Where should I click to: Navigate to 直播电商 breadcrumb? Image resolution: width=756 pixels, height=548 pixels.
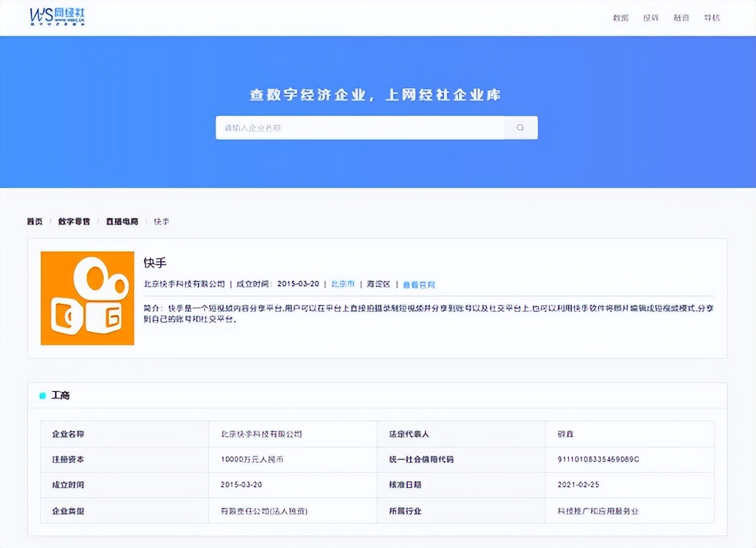point(122,221)
